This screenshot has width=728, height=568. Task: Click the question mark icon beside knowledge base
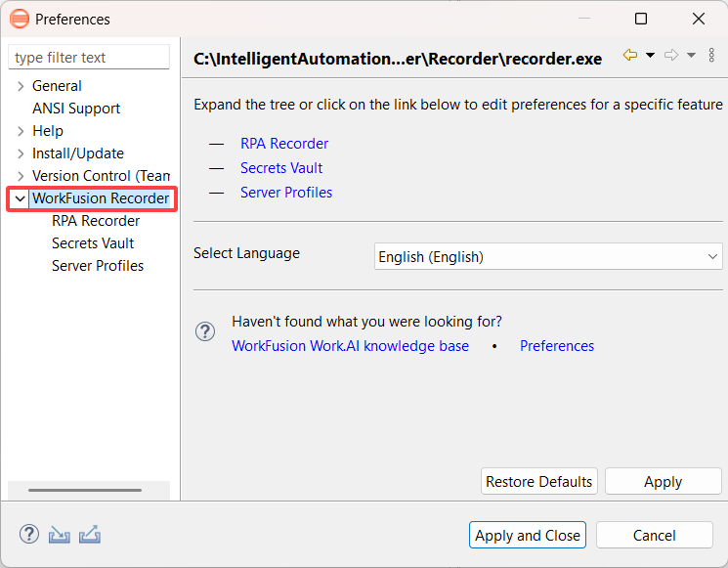point(205,331)
